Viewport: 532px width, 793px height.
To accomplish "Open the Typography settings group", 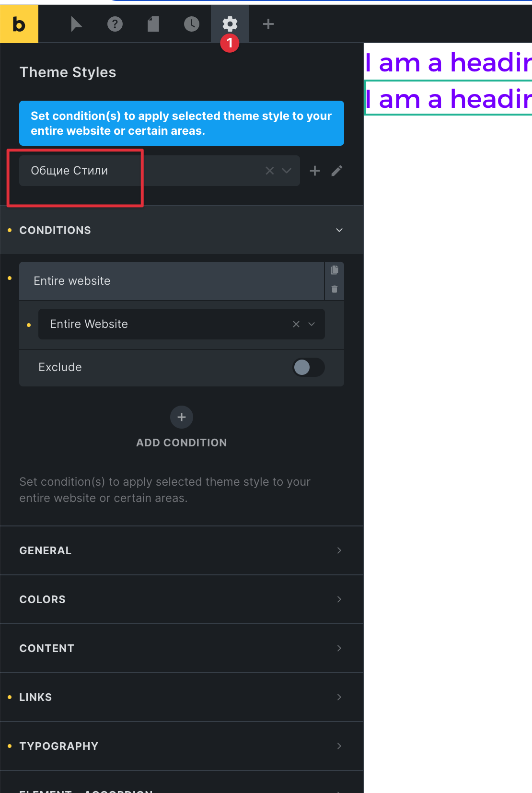I will (182, 746).
